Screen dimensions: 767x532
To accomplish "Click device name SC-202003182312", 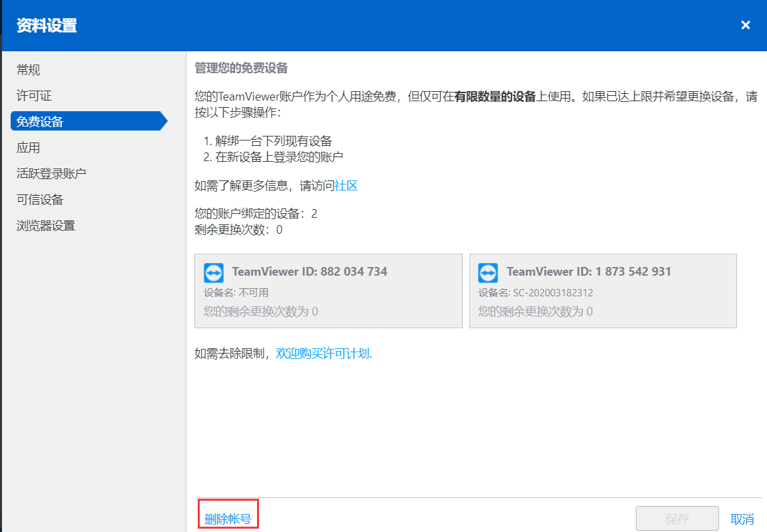I will (553, 293).
